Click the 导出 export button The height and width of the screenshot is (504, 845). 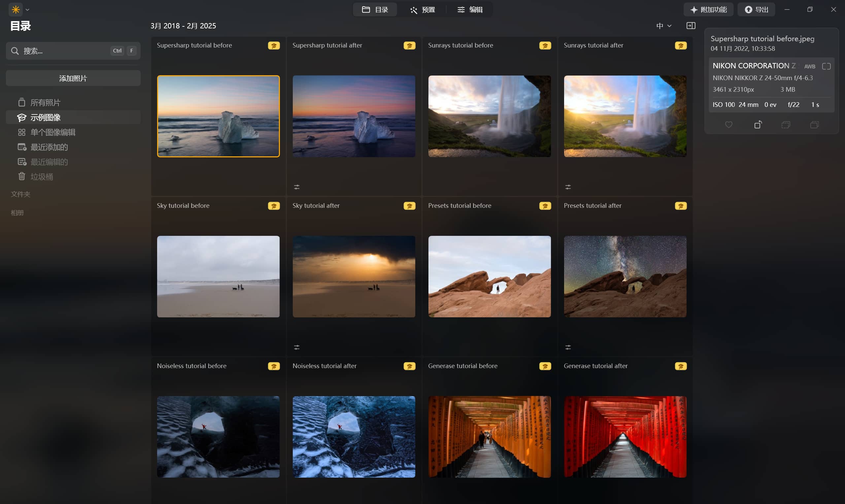(756, 10)
